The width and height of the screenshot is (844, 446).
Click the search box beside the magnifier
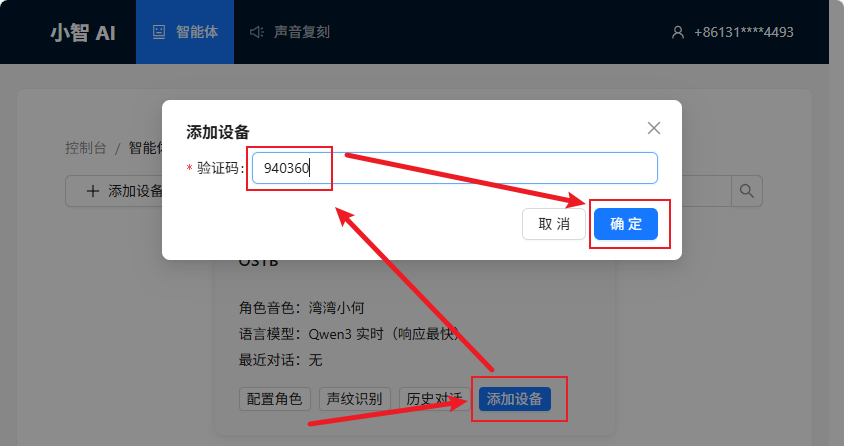coord(705,190)
